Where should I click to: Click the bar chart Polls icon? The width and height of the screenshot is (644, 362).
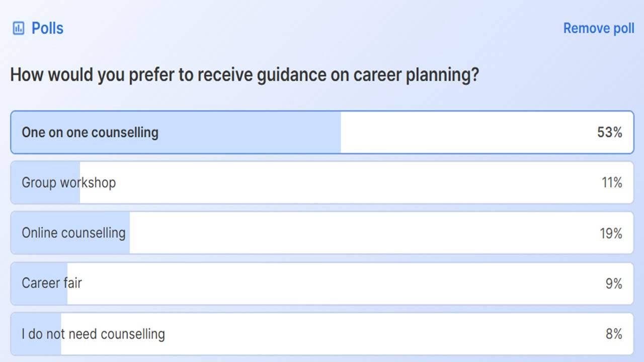pyautogui.click(x=19, y=28)
